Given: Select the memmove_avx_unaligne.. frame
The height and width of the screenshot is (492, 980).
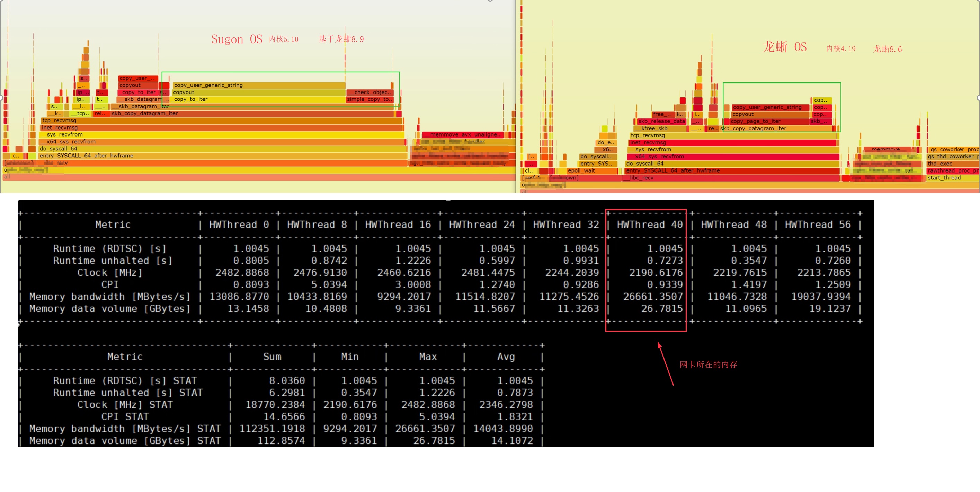Looking at the screenshot, I should tap(463, 134).
